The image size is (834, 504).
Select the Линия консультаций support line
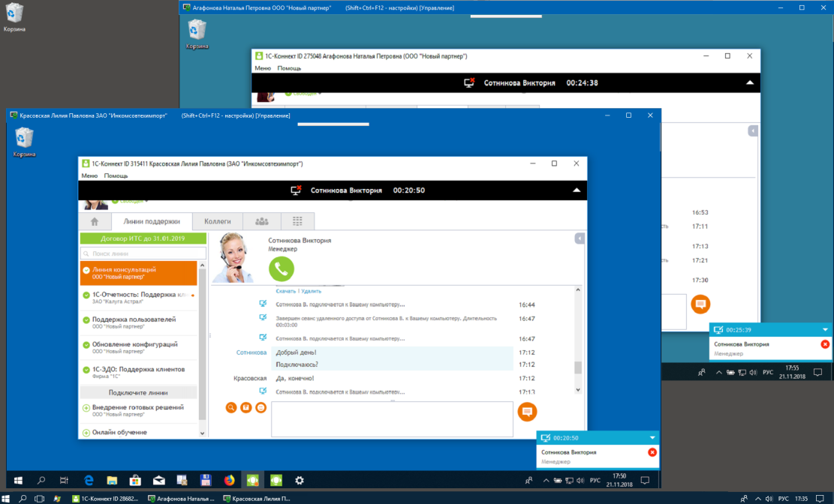[x=138, y=273]
